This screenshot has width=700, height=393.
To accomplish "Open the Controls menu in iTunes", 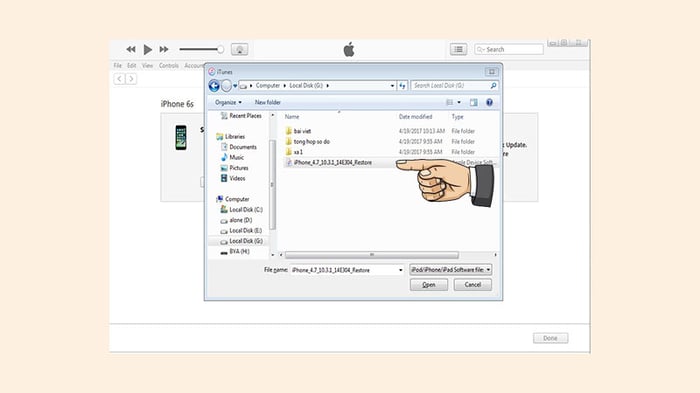I will 169,66.
